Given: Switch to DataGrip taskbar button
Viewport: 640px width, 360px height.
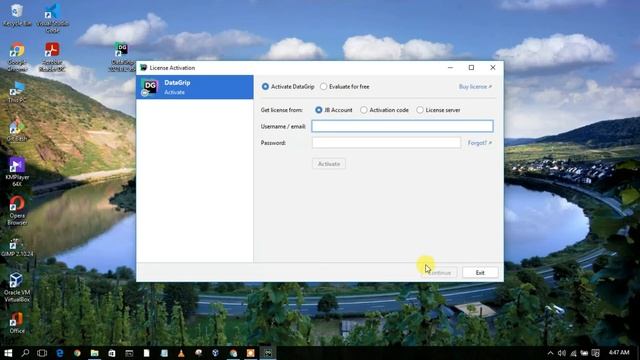Looking at the screenshot, I should [x=268, y=353].
